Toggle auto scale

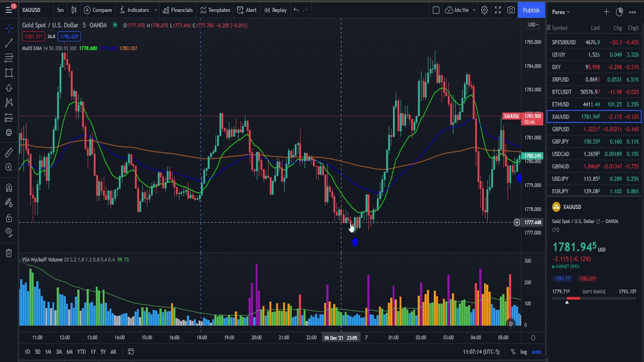tap(536, 352)
